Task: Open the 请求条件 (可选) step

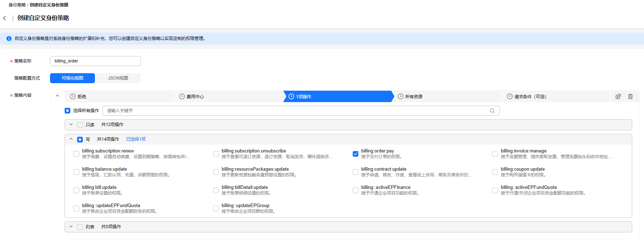Action: 556,96
